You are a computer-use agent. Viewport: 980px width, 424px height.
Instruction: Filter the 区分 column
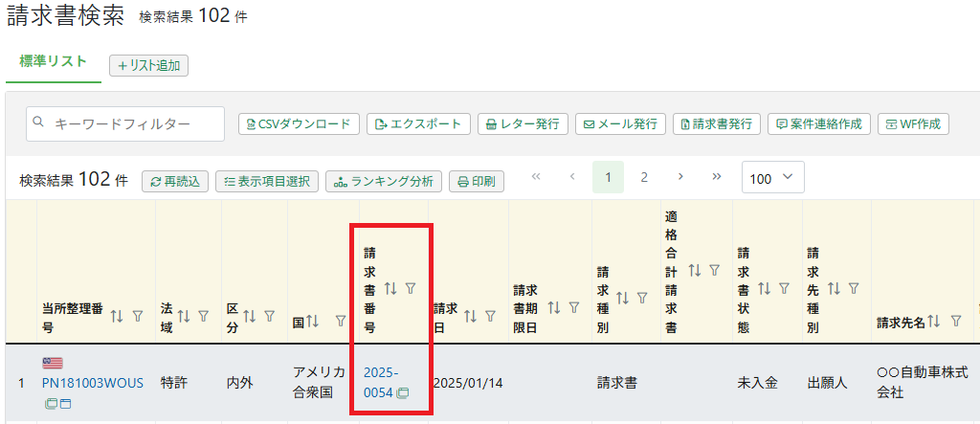(269, 317)
